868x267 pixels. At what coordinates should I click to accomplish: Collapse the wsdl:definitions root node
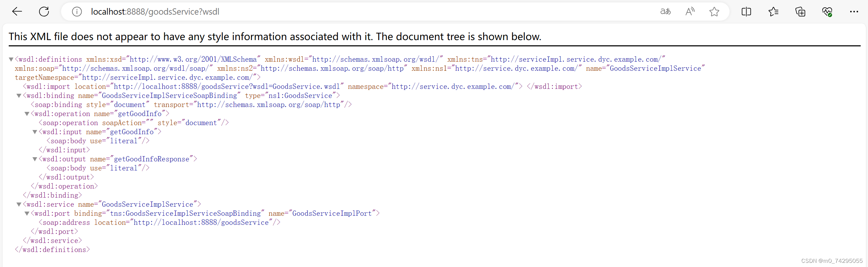click(x=11, y=60)
